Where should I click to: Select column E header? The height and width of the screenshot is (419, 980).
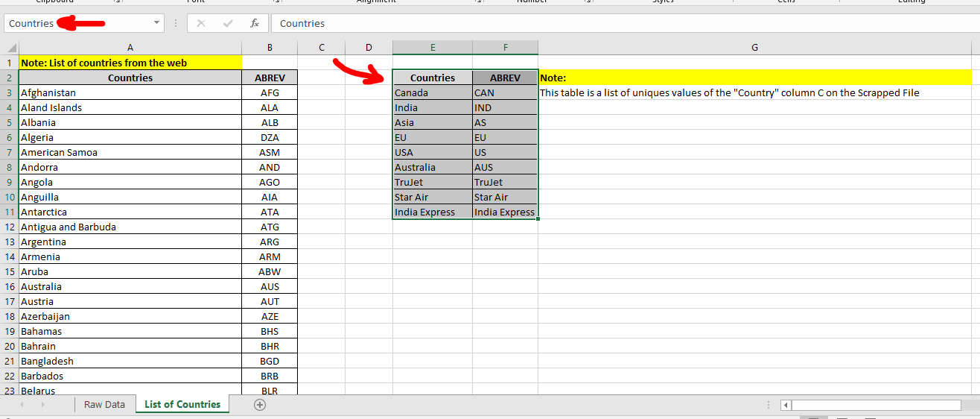(433, 48)
